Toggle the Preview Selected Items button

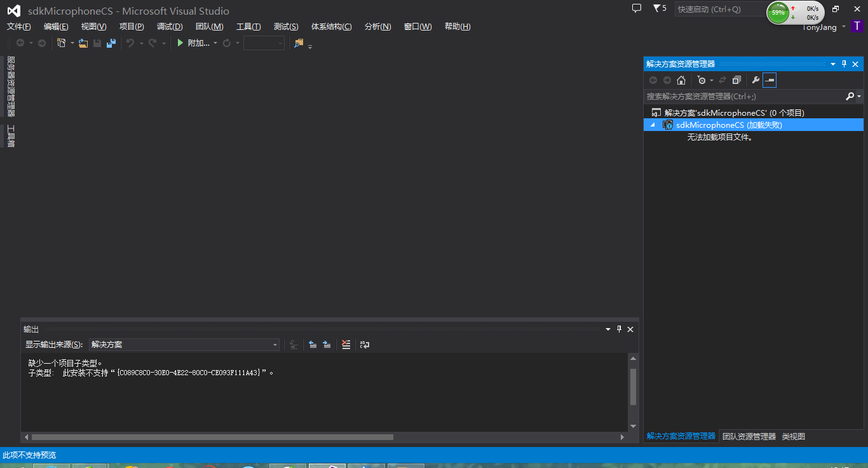pyautogui.click(x=770, y=80)
